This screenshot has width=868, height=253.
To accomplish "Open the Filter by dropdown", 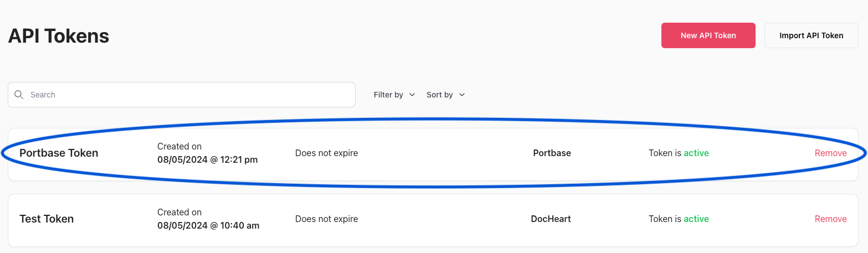I will (394, 95).
